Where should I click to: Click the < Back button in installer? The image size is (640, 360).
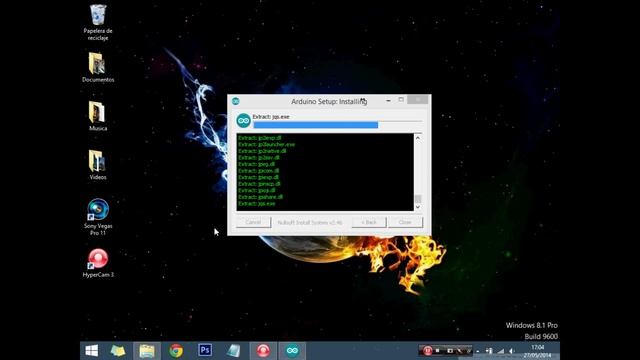click(369, 222)
